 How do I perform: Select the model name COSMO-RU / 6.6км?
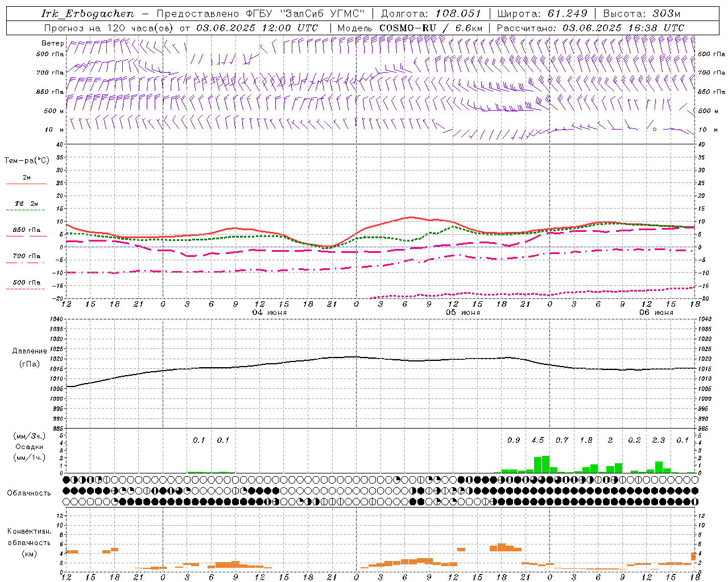coord(431,28)
